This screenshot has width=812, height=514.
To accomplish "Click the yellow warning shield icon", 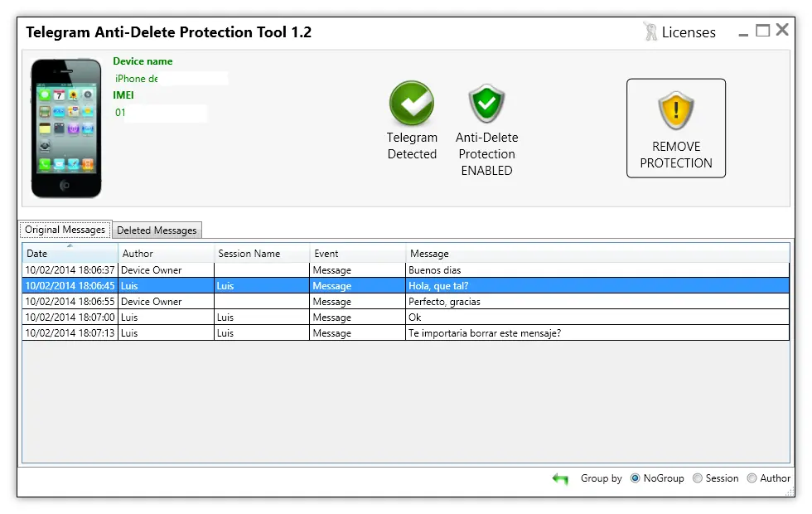I will click(x=676, y=110).
